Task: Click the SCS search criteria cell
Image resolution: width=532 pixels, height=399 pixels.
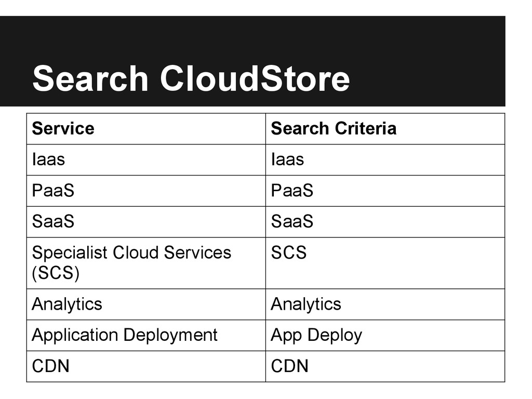Action: click(385, 263)
